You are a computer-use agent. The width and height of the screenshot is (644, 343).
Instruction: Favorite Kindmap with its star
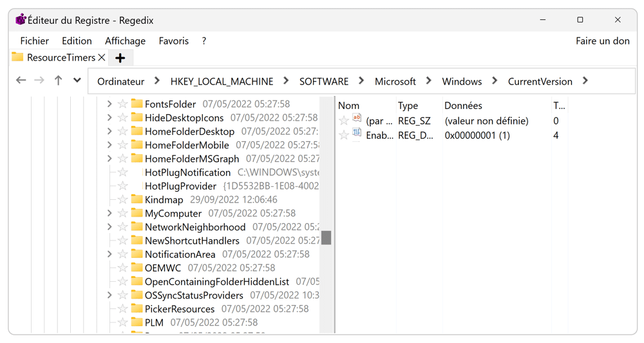click(122, 199)
